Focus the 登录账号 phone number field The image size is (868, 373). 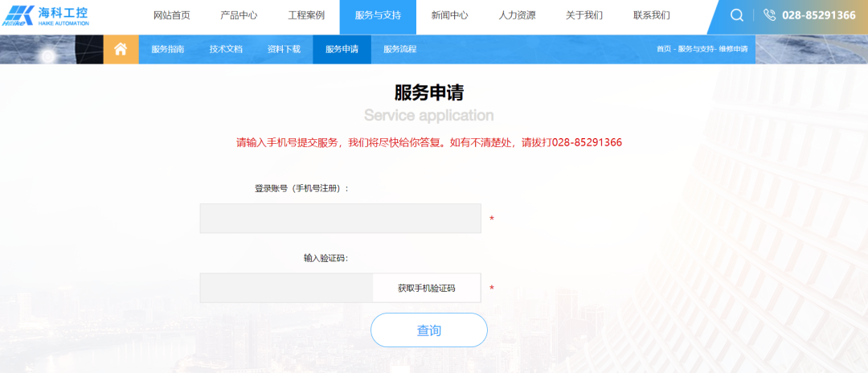[x=341, y=219]
